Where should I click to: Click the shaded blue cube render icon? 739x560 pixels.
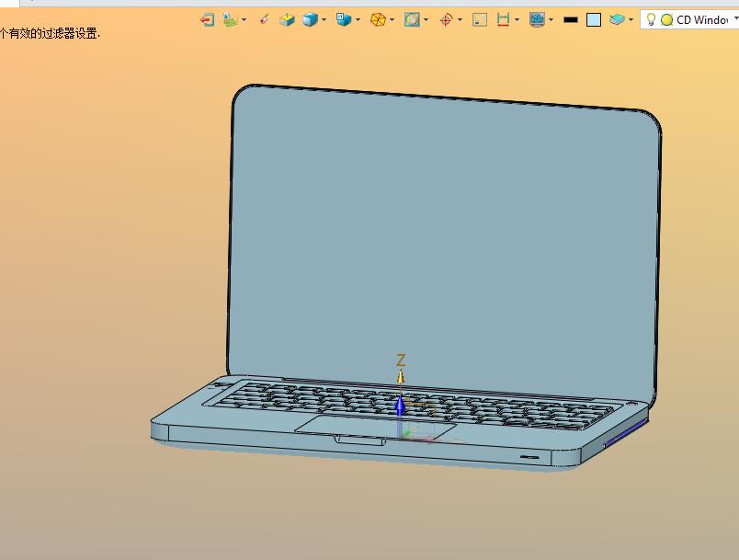coord(310,20)
